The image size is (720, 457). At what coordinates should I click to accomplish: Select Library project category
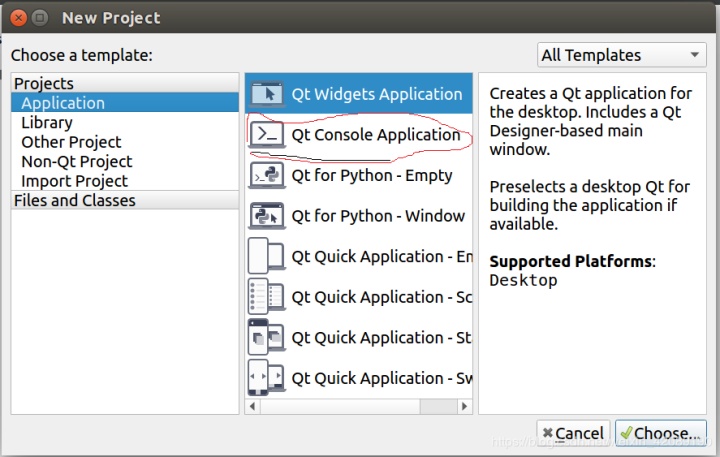(125, 123)
